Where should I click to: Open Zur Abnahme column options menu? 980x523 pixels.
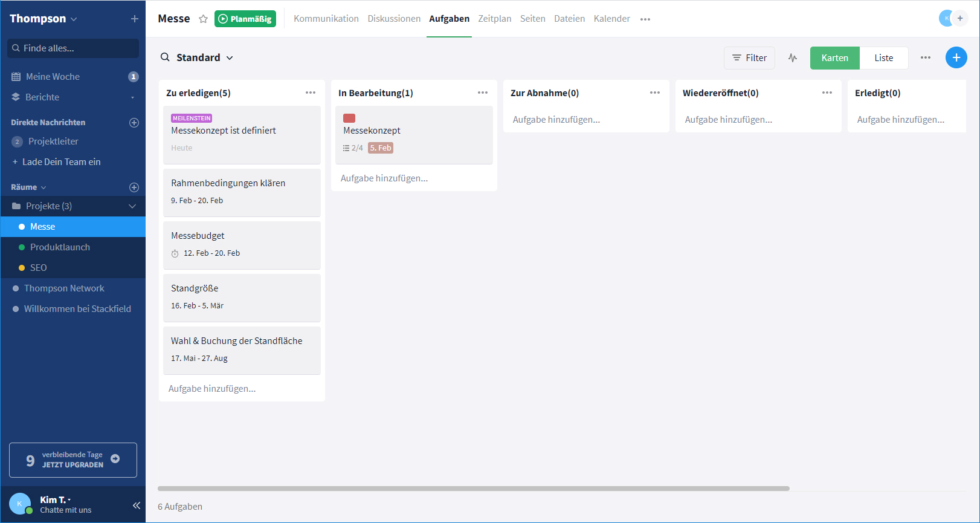[x=655, y=93]
